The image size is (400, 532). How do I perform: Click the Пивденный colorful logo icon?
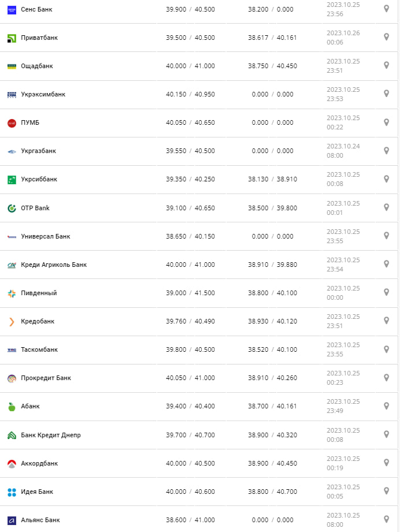[12, 293]
